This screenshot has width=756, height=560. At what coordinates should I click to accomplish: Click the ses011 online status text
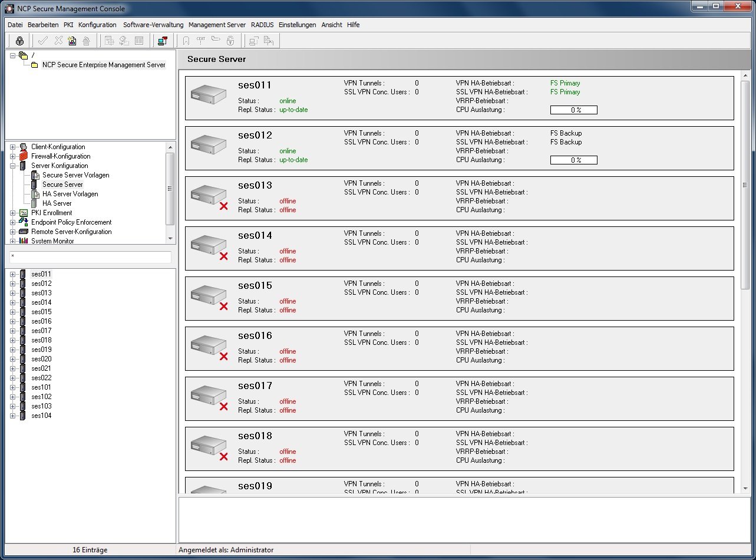[288, 101]
